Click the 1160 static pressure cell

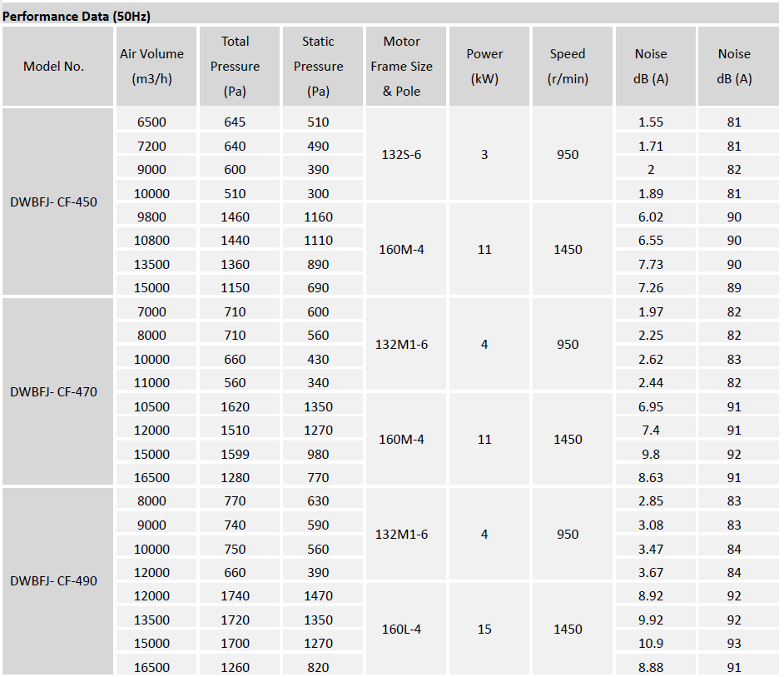(x=318, y=217)
